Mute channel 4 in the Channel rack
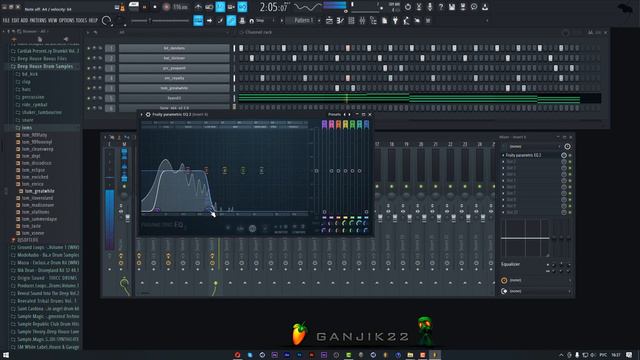 pos(89,78)
